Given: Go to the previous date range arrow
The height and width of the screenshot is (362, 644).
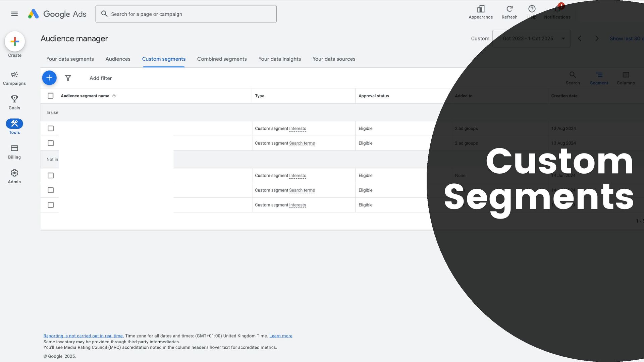Looking at the screenshot, I should click(580, 39).
